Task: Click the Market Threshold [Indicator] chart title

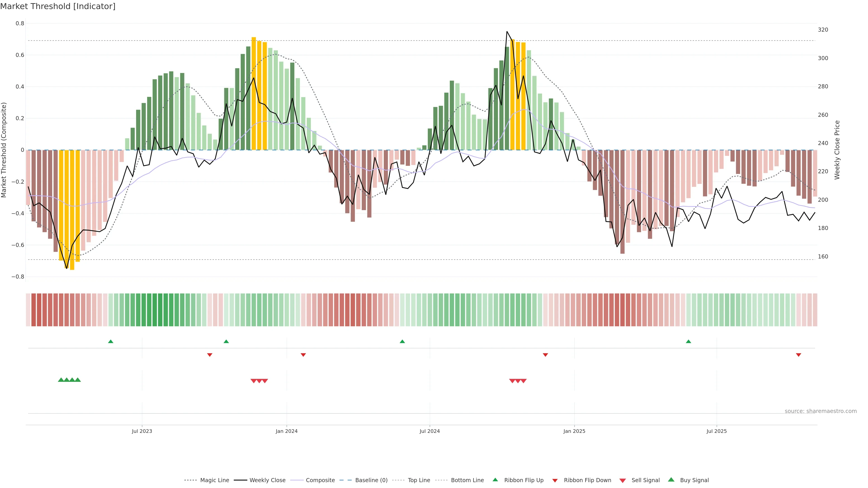Action: (58, 6)
